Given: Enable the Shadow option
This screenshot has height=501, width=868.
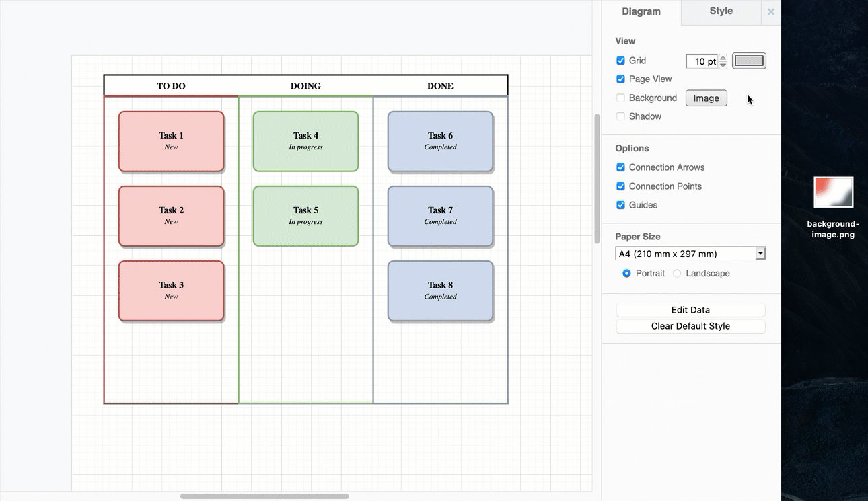Looking at the screenshot, I should pyautogui.click(x=620, y=116).
